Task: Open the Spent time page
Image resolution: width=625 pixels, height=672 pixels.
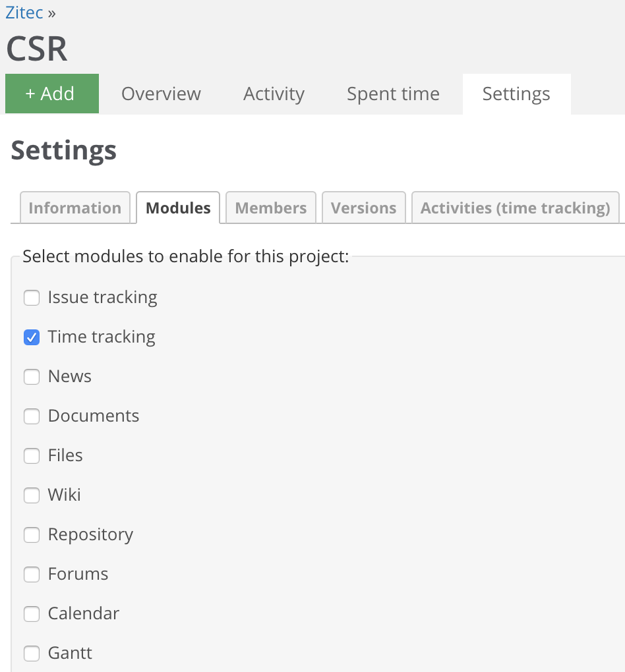Action: pos(393,94)
